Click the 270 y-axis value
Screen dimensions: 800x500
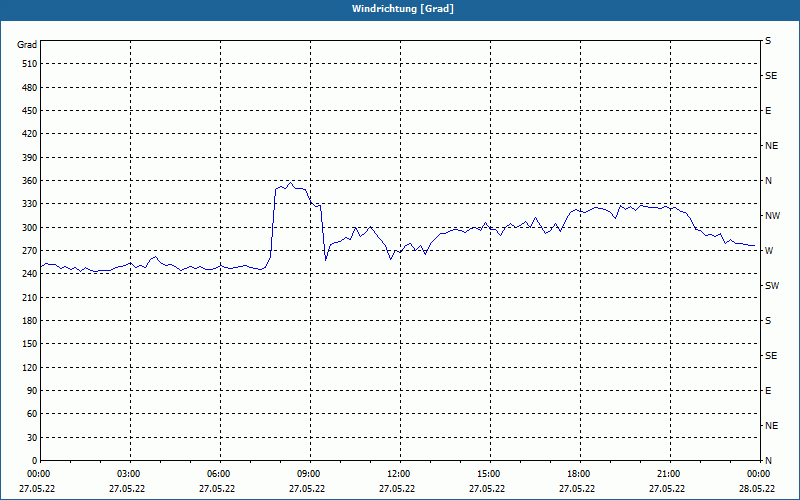[29, 251]
